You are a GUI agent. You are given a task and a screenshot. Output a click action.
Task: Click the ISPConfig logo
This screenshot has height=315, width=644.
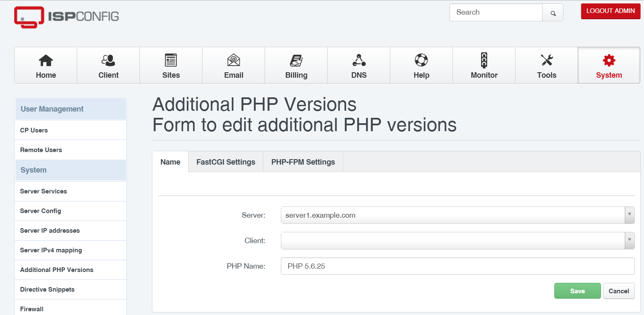coord(66,17)
